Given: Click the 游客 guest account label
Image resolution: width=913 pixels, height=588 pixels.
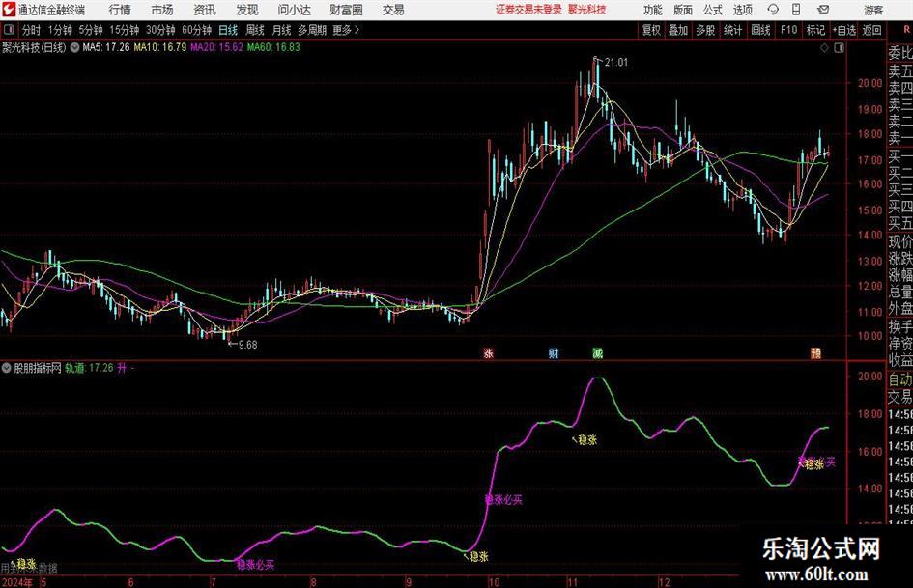Looking at the screenshot, I should 873,10.
